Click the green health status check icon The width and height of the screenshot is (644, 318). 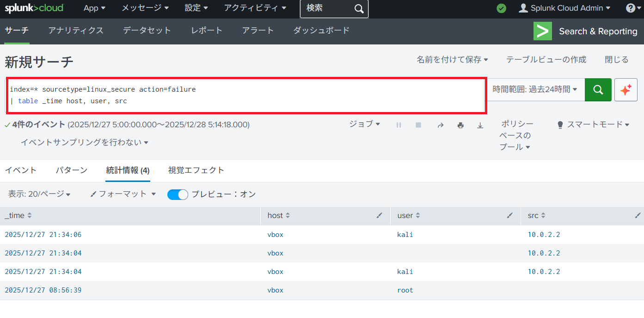[x=501, y=8]
